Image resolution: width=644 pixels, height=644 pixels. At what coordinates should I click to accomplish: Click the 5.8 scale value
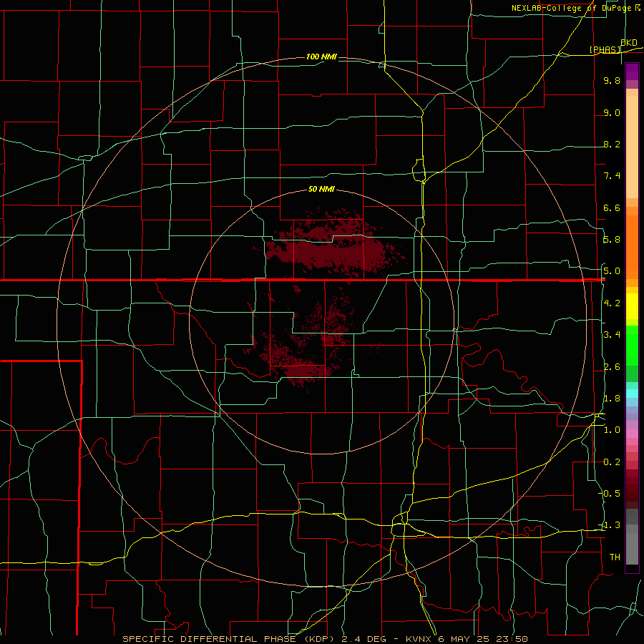(612, 240)
